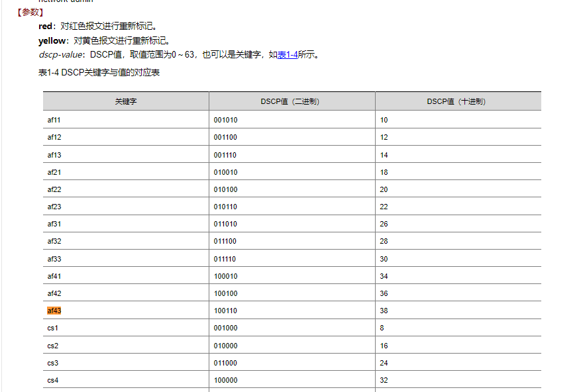Click decimal value 26 in af31 row
This screenshot has width=585, height=392.
(384, 224)
